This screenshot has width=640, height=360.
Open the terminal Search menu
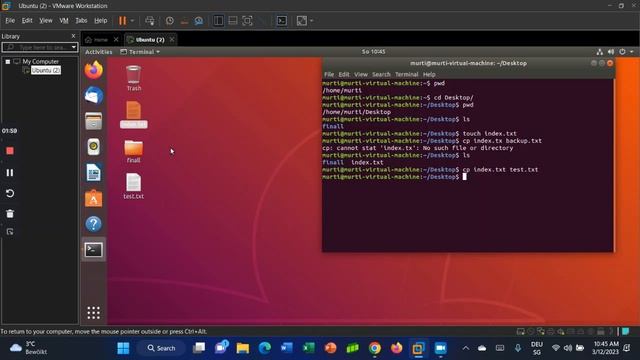[x=381, y=74]
